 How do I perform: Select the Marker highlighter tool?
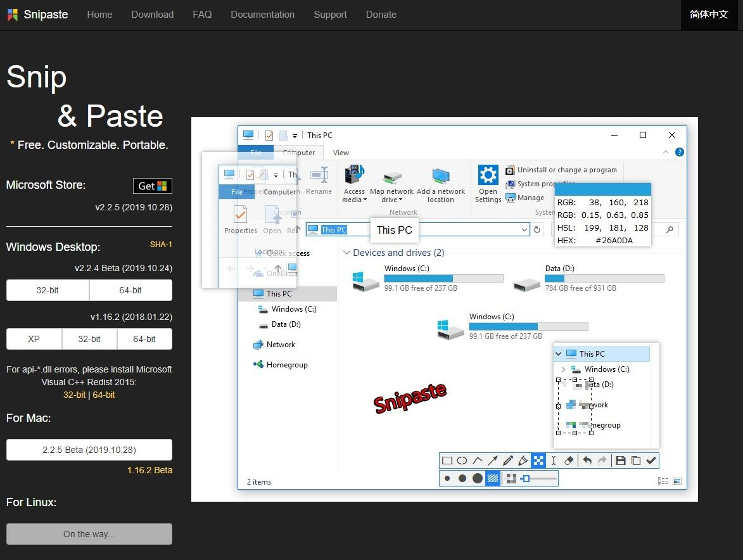click(523, 461)
